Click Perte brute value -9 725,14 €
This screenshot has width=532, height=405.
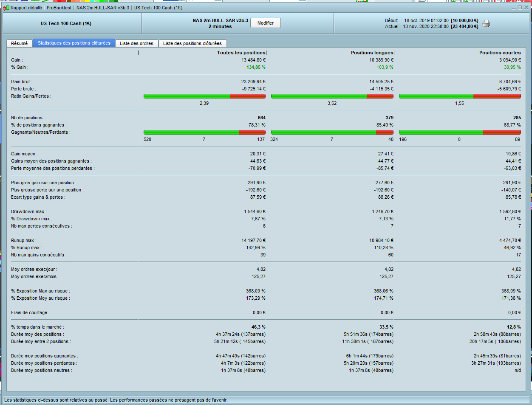pyautogui.click(x=254, y=89)
